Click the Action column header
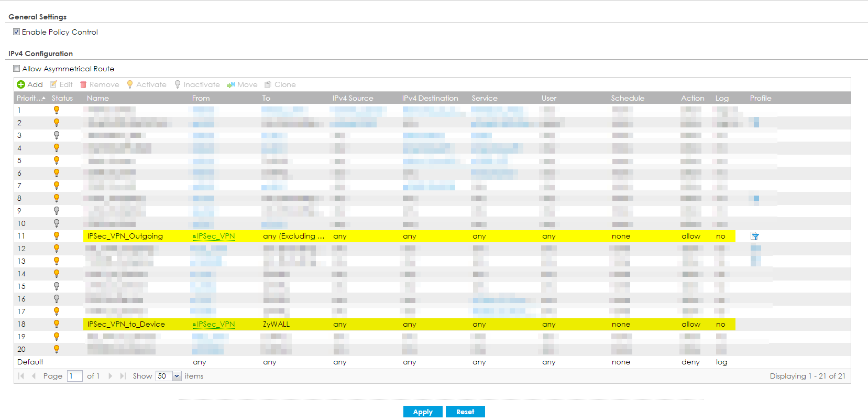The image size is (868, 420). pos(693,98)
